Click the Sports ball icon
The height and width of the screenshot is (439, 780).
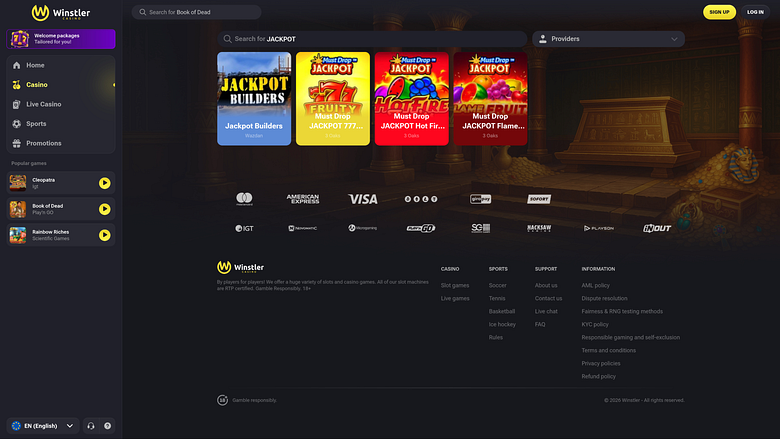click(16, 124)
